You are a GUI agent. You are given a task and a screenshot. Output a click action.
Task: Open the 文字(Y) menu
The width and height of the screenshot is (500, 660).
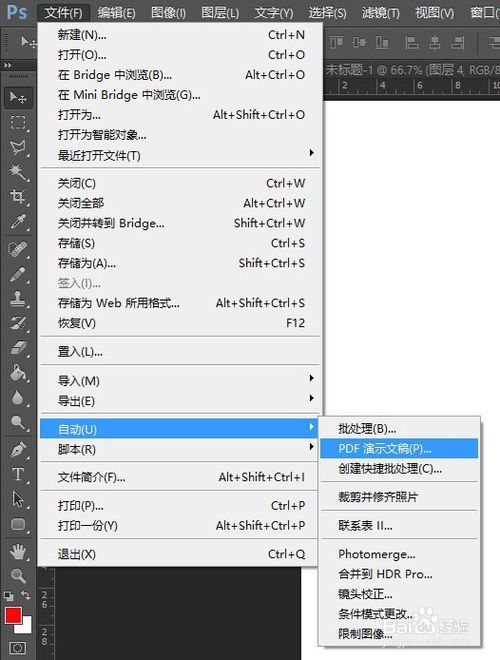click(x=274, y=13)
